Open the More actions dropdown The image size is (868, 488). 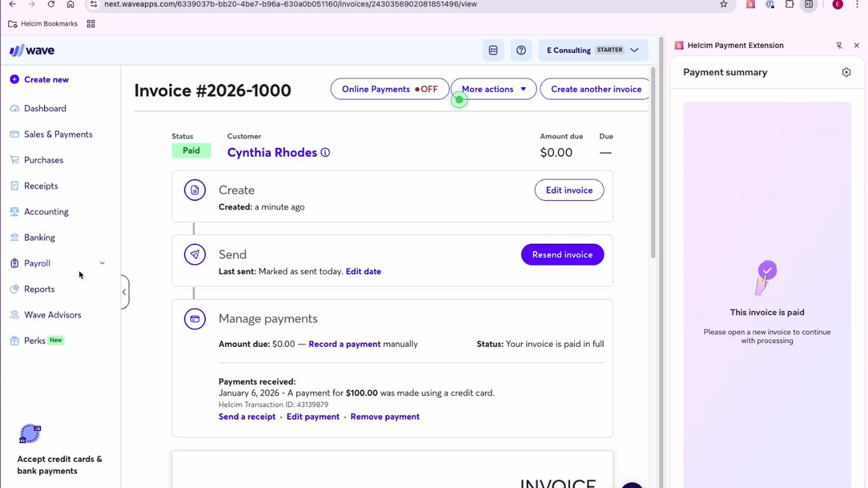point(494,89)
